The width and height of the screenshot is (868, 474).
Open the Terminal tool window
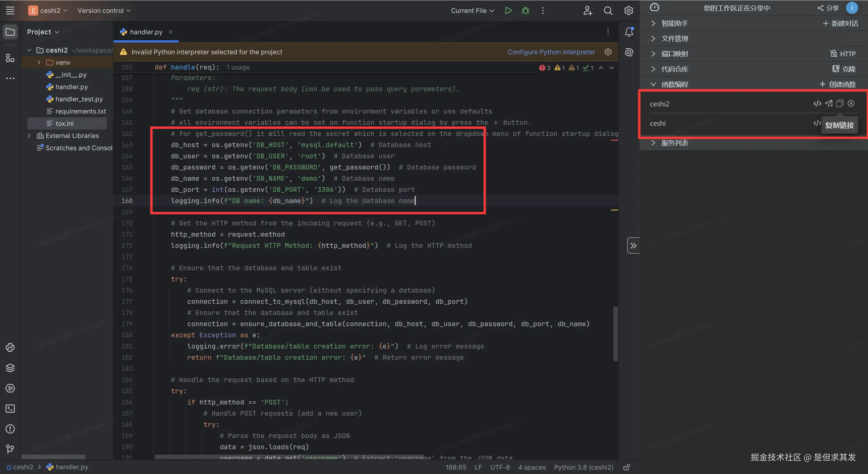click(x=10, y=409)
